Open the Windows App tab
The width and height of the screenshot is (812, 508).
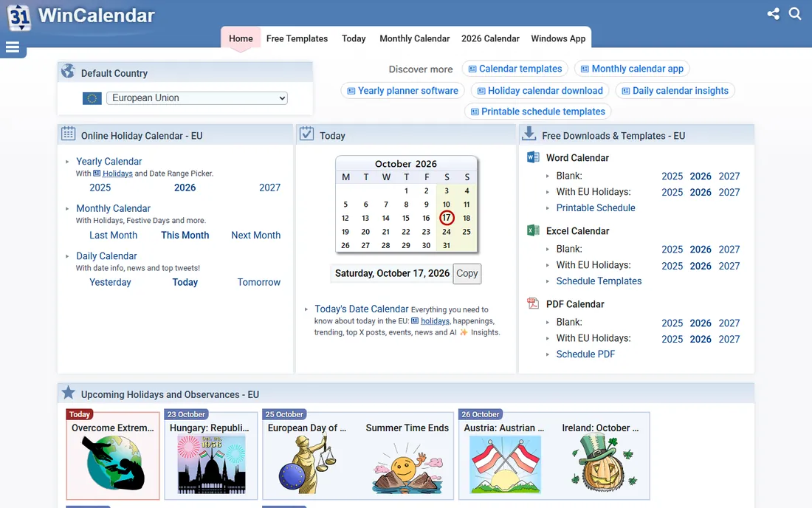coord(558,38)
